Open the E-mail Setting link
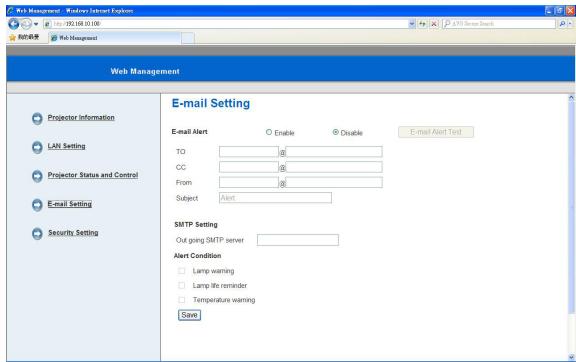576x362 pixels. click(70, 204)
